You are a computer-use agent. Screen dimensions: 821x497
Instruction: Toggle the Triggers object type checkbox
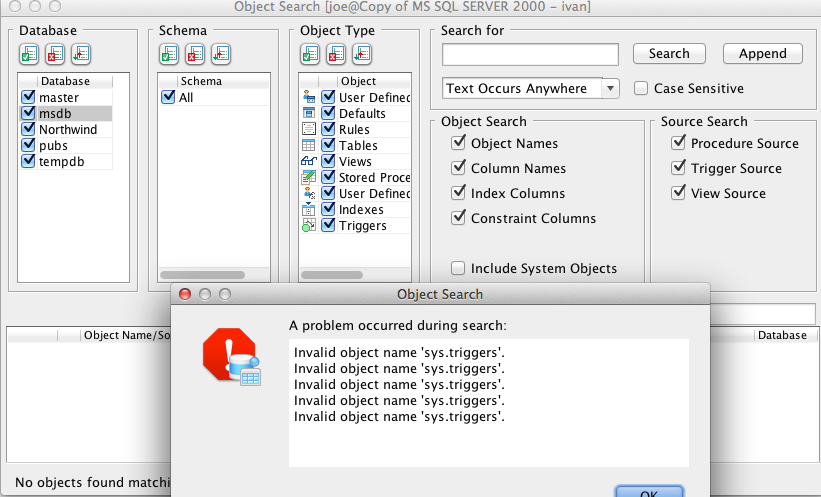[328, 225]
